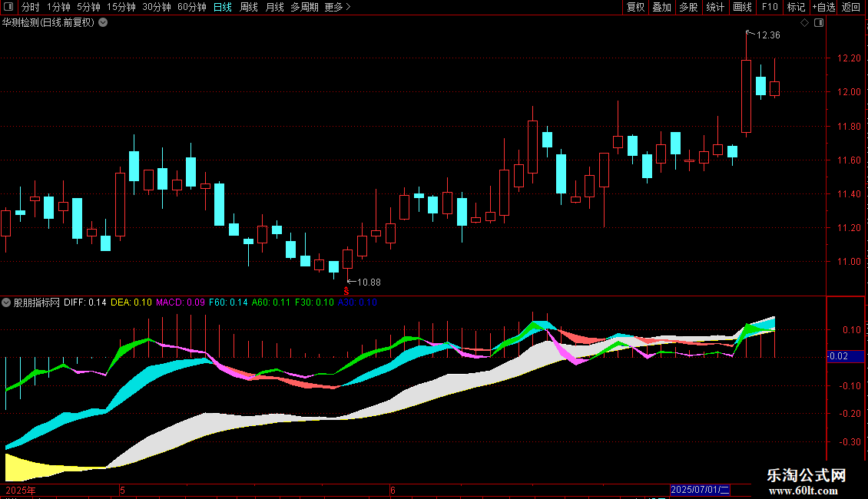Viewport: 868px width, 499px height.
Task: Click the 股朋指标网 indicator name
Action: point(37,302)
